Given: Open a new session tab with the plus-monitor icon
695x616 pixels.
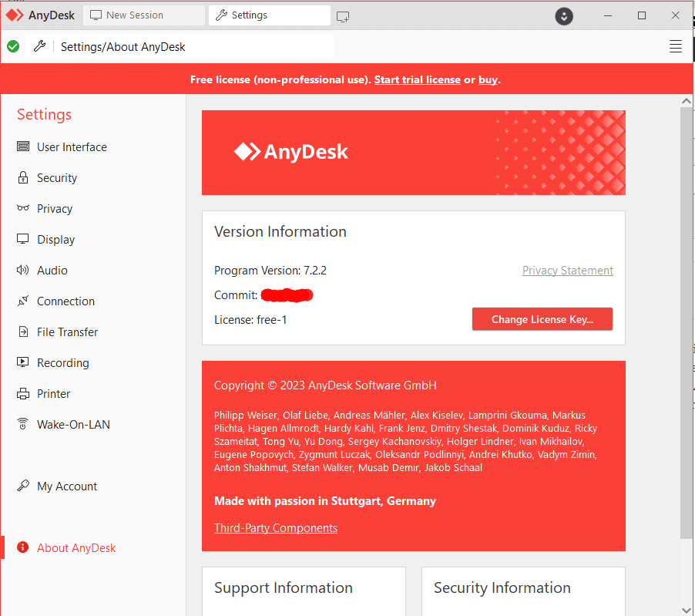Looking at the screenshot, I should click(x=343, y=16).
